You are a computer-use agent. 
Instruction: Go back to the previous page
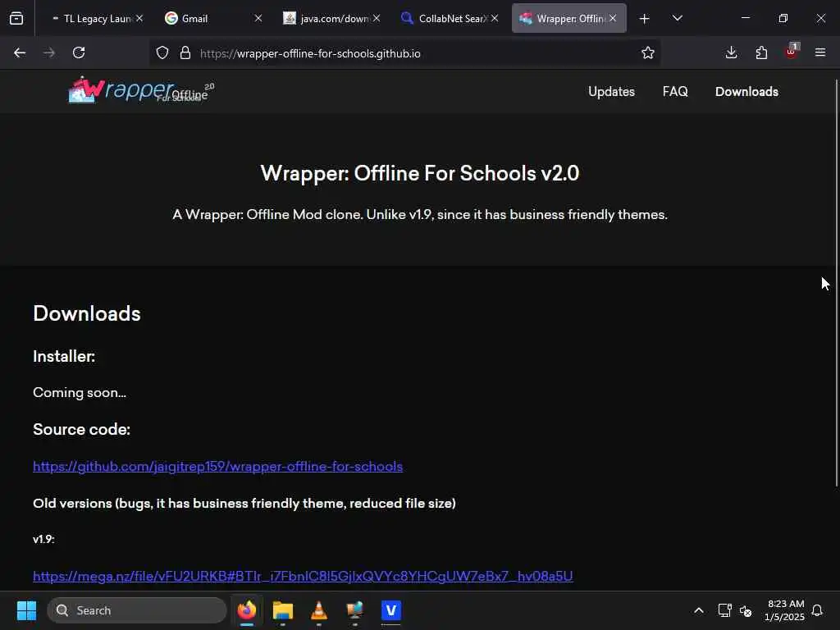20,52
